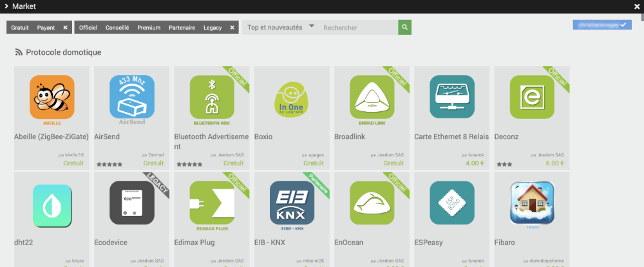Filter by Legacy plugins
This screenshot has height=267, width=644.
click(x=213, y=28)
